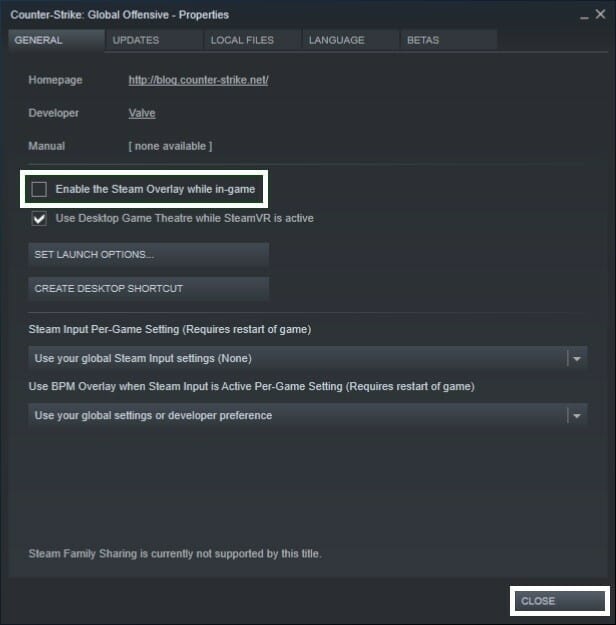Click the arrow beside developer preference combo box
Image resolution: width=616 pixels, height=625 pixels.
[577, 416]
